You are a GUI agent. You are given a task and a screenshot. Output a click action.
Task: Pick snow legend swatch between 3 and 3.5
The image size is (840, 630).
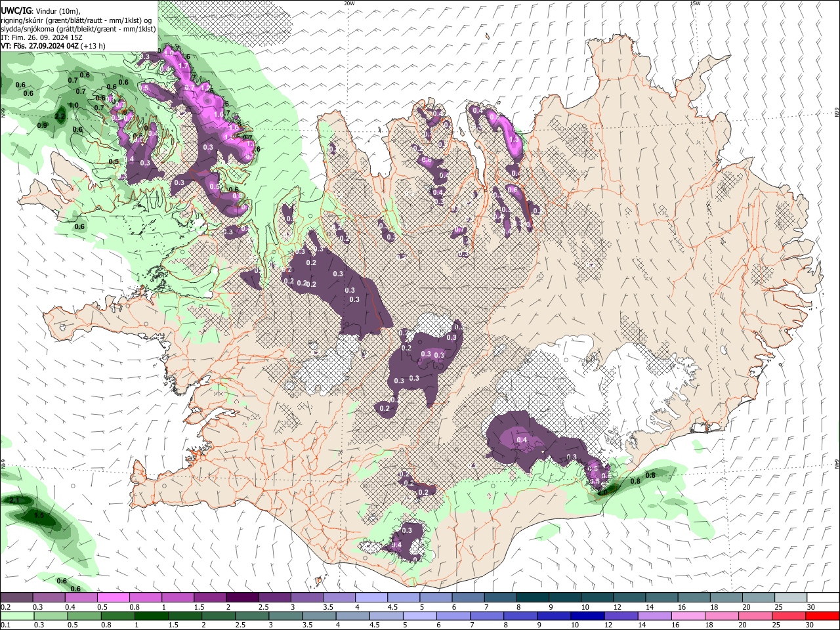[x=306, y=598]
